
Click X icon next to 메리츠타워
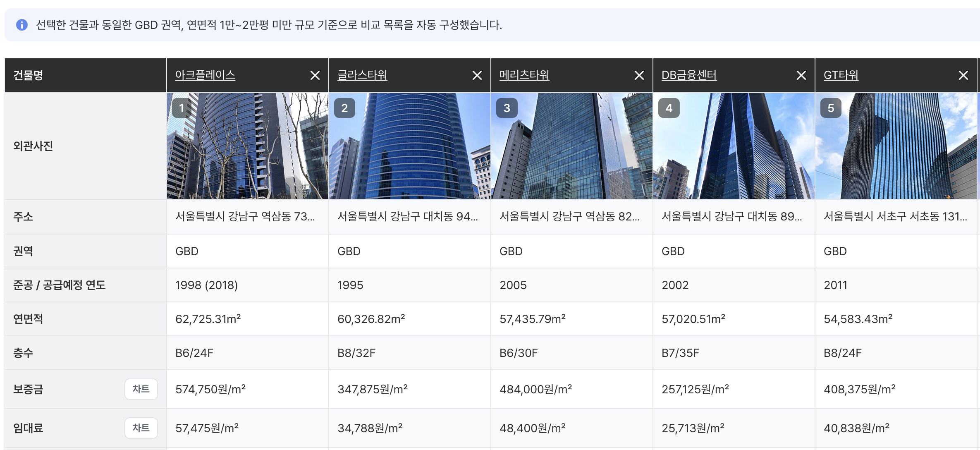pos(639,75)
